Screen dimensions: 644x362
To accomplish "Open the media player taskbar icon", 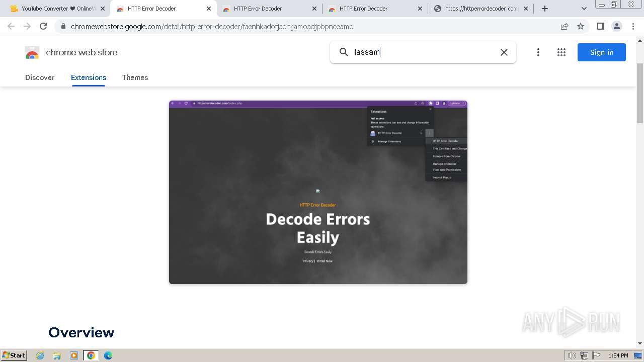I will pyautogui.click(x=74, y=355).
